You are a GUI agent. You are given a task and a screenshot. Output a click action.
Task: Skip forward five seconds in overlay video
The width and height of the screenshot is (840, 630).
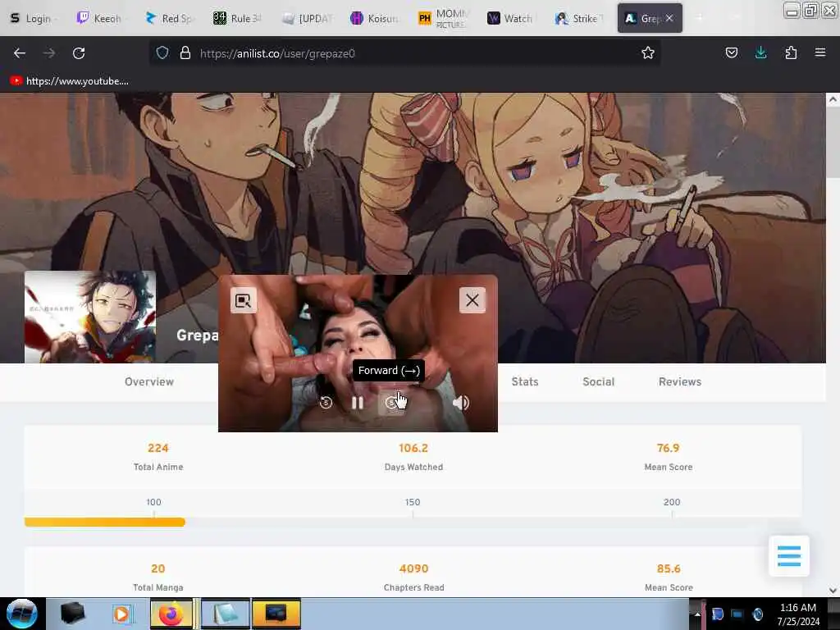(x=391, y=402)
